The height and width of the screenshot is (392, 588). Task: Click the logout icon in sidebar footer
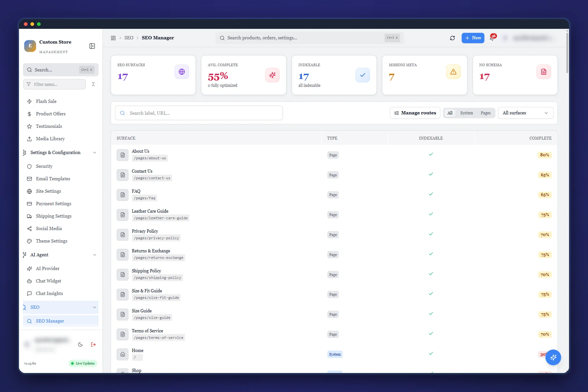[93, 344]
